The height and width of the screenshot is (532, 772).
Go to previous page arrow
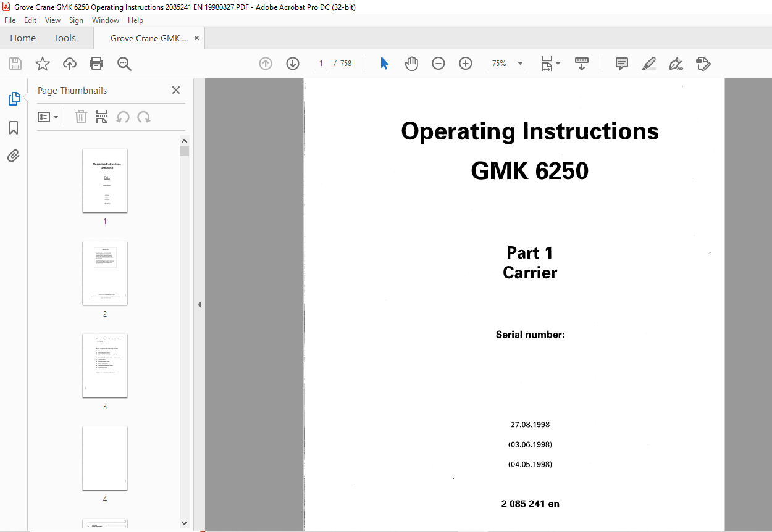266,64
